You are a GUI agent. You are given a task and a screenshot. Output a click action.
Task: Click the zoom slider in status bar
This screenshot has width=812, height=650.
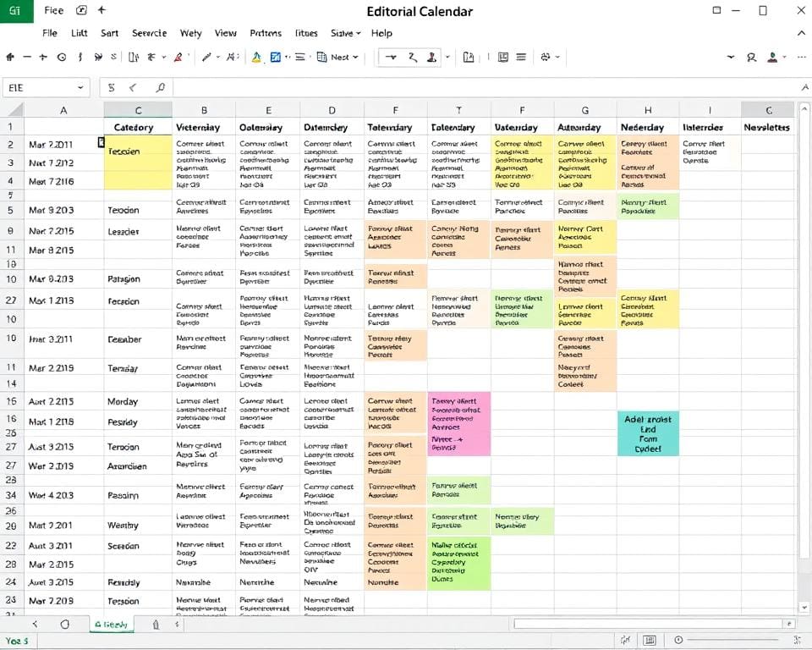[727, 641]
